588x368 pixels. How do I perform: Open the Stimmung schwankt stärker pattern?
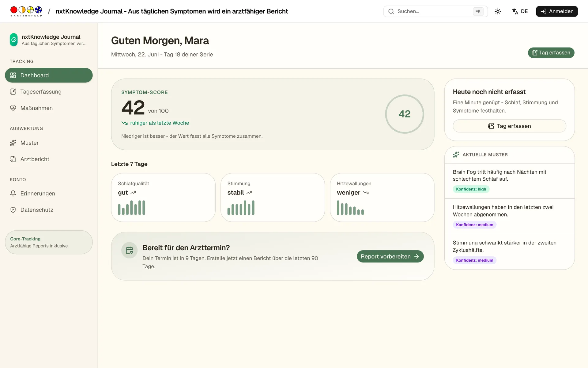click(509, 252)
